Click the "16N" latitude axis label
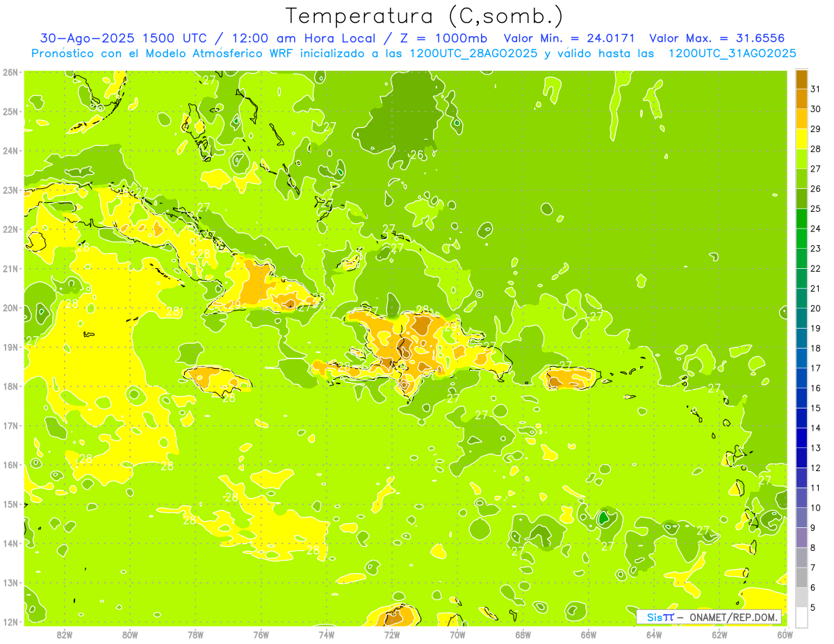 [x=10, y=465]
